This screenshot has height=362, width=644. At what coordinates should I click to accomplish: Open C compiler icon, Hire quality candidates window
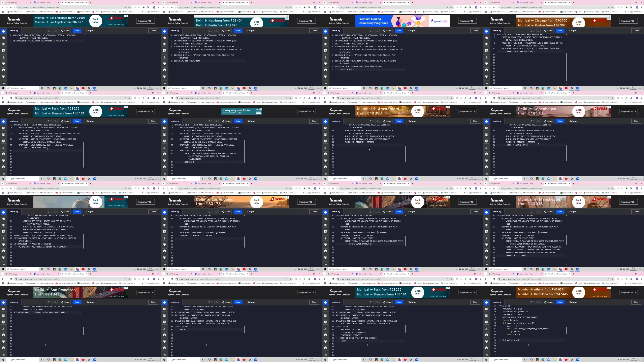164,154
